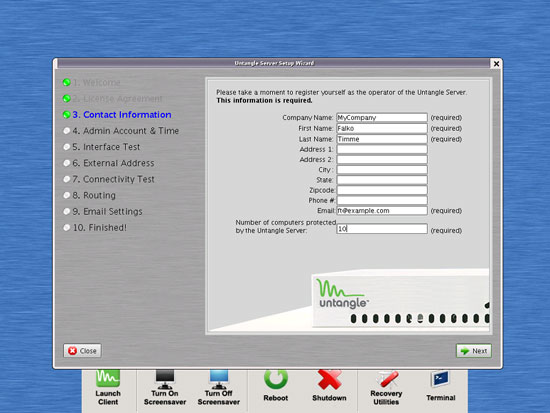Click the Close button at bottom left
550x413 pixels.
[x=82, y=351]
